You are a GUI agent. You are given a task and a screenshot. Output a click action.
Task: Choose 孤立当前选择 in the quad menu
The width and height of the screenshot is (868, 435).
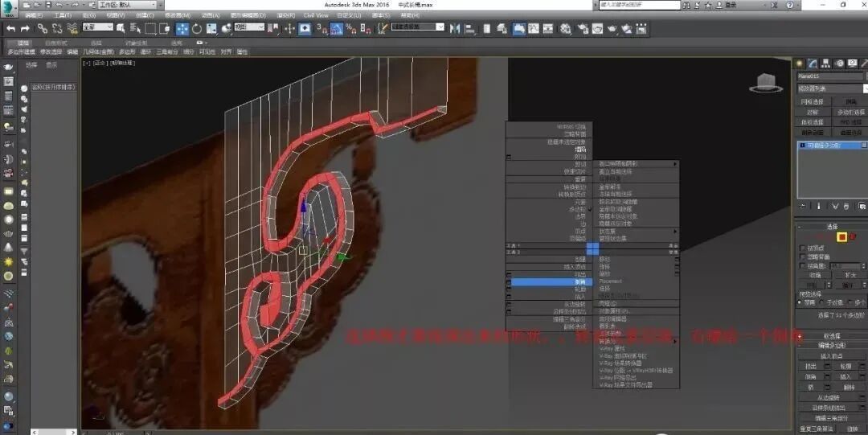point(636,172)
